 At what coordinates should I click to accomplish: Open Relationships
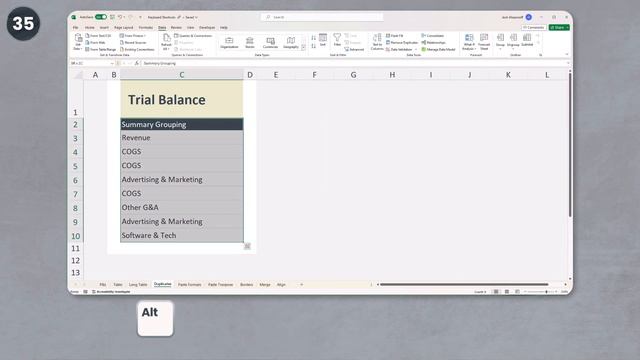(433, 42)
